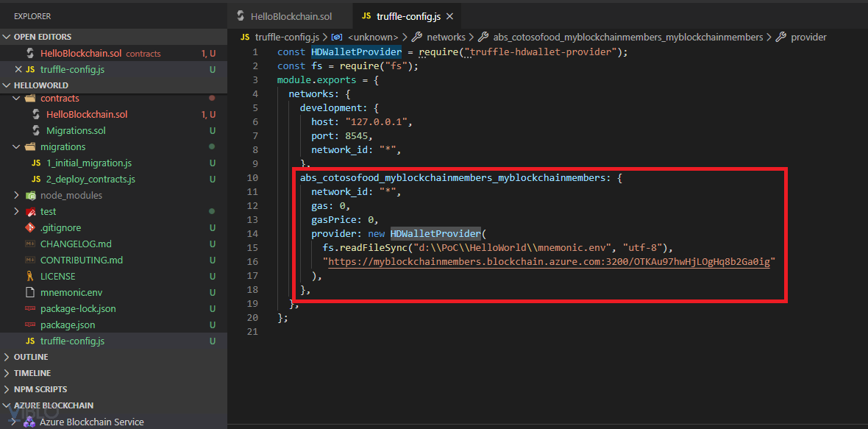Click the test folder icon

(30, 212)
